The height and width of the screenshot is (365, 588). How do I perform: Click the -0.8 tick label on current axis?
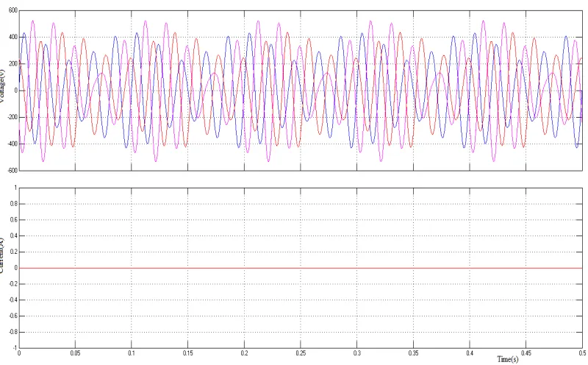click(x=13, y=333)
